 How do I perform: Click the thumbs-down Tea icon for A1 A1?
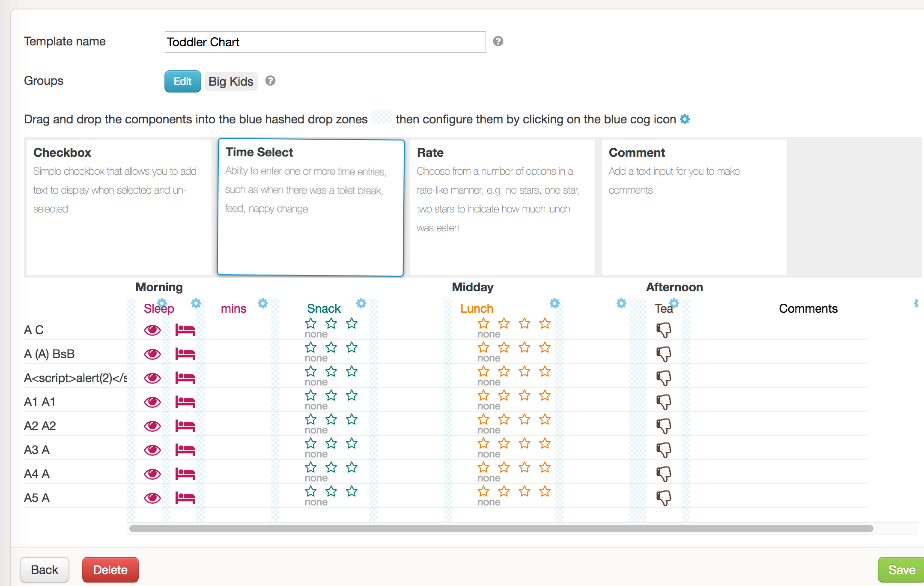point(664,402)
